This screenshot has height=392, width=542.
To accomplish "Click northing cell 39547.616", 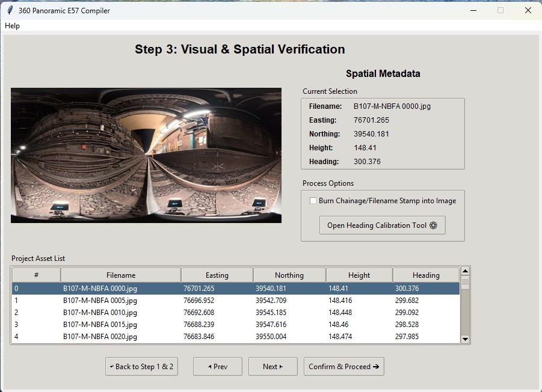I will 271,325.
